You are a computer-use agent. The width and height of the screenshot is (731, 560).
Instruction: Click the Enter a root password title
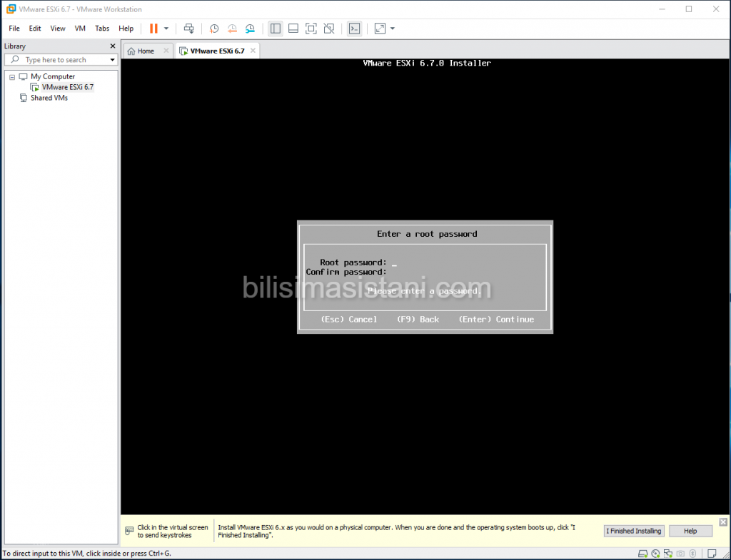427,234
